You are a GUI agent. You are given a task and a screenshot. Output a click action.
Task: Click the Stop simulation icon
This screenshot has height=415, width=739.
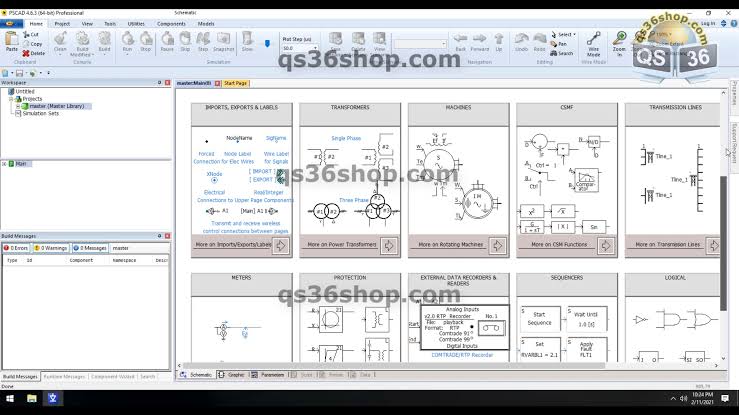[146, 39]
